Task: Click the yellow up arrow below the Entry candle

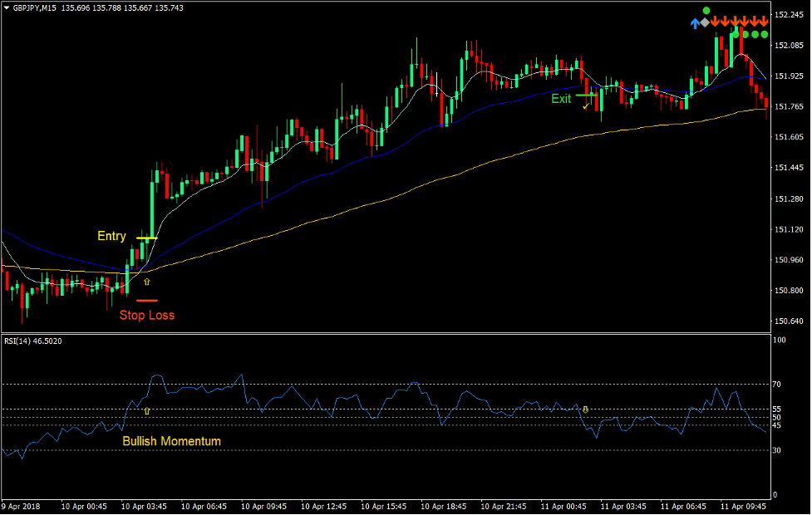Action: 147,282
